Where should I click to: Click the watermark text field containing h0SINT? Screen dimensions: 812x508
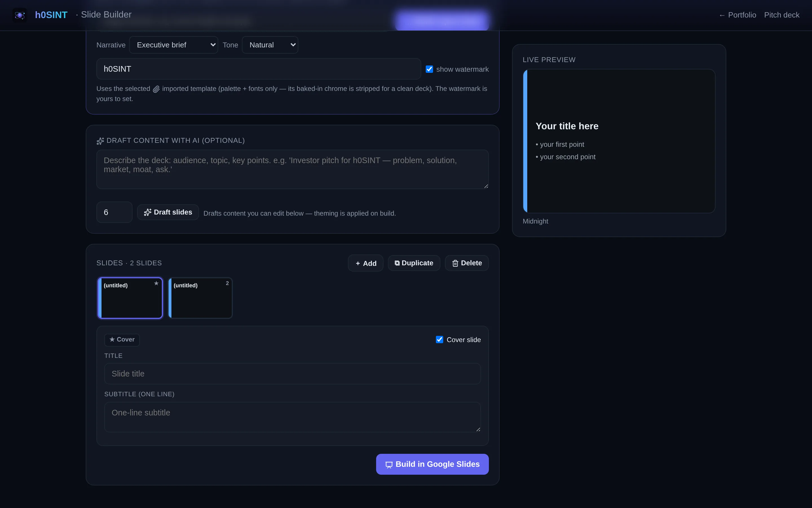pos(259,69)
